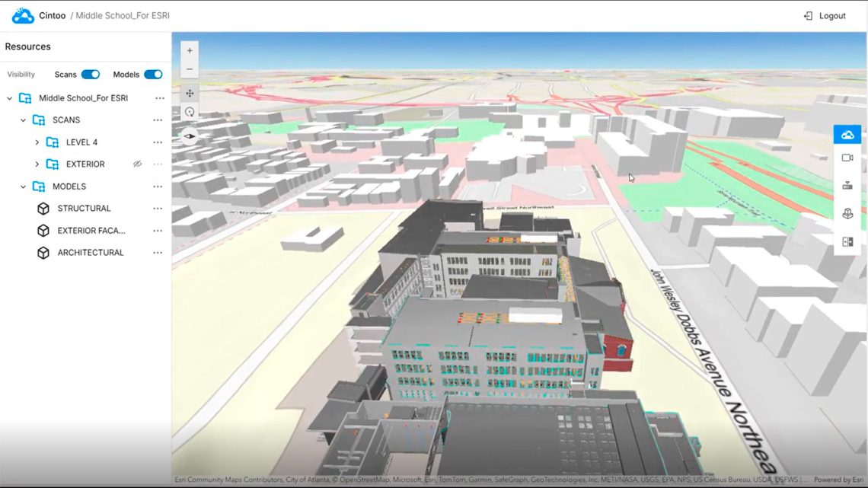Click the zoom in plus button
The height and width of the screenshot is (488, 868).
pos(189,50)
